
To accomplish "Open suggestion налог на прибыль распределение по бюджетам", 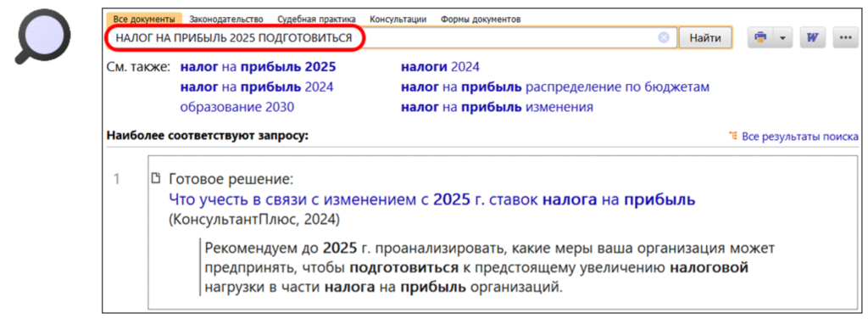I will (555, 87).
